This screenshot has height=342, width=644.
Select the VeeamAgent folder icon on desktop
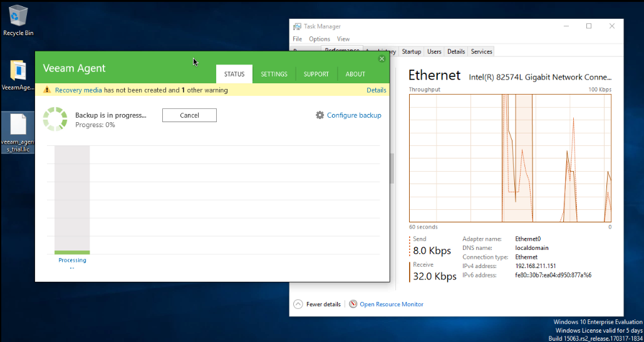[18, 76]
